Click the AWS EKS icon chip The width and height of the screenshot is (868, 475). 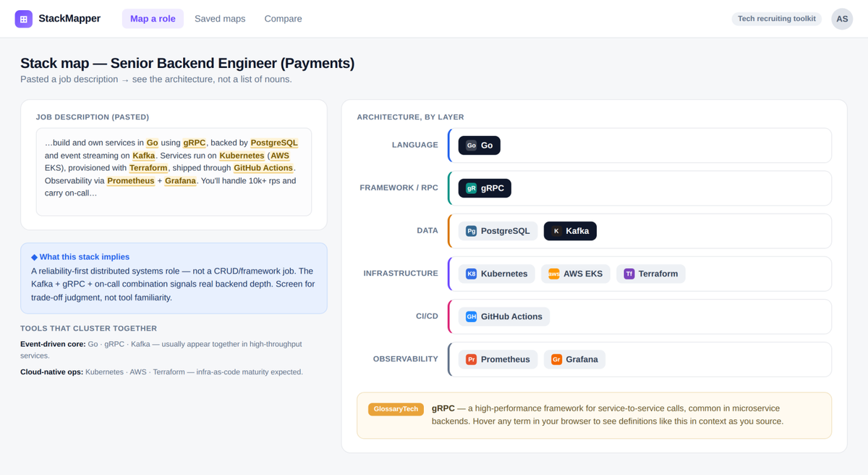554,274
